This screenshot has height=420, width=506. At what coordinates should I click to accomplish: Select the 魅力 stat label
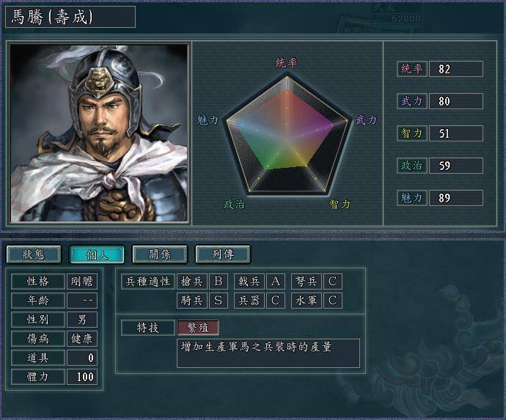point(412,198)
